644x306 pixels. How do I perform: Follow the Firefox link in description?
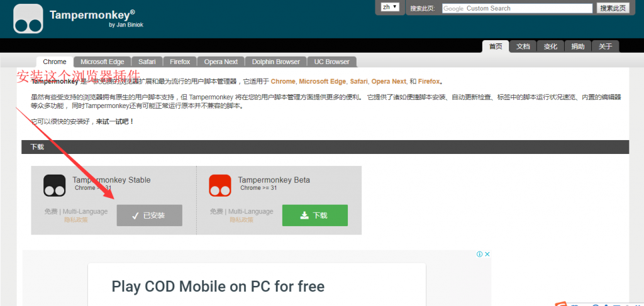(x=429, y=81)
